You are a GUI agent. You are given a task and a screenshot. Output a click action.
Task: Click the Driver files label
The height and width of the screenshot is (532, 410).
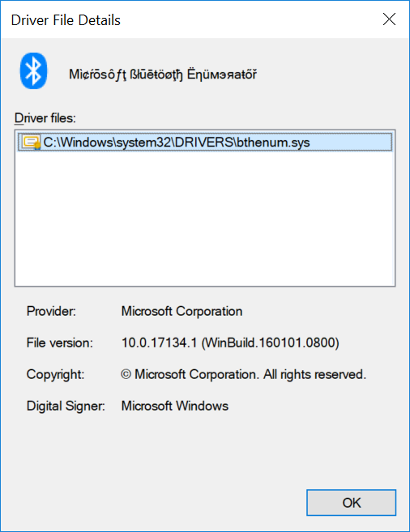point(45,118)
